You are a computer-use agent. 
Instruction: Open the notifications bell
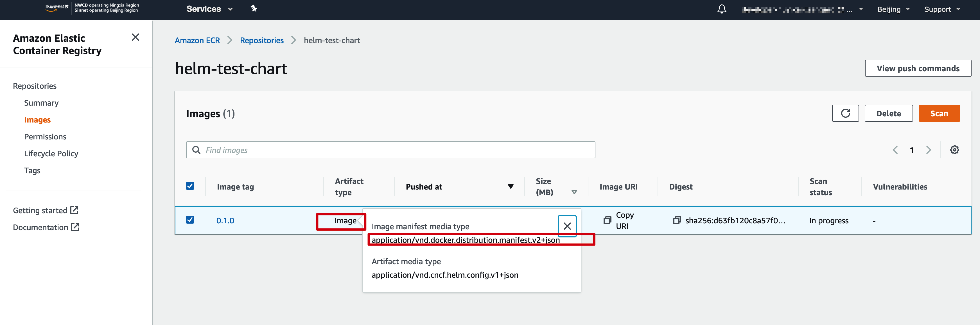(722, 8)
